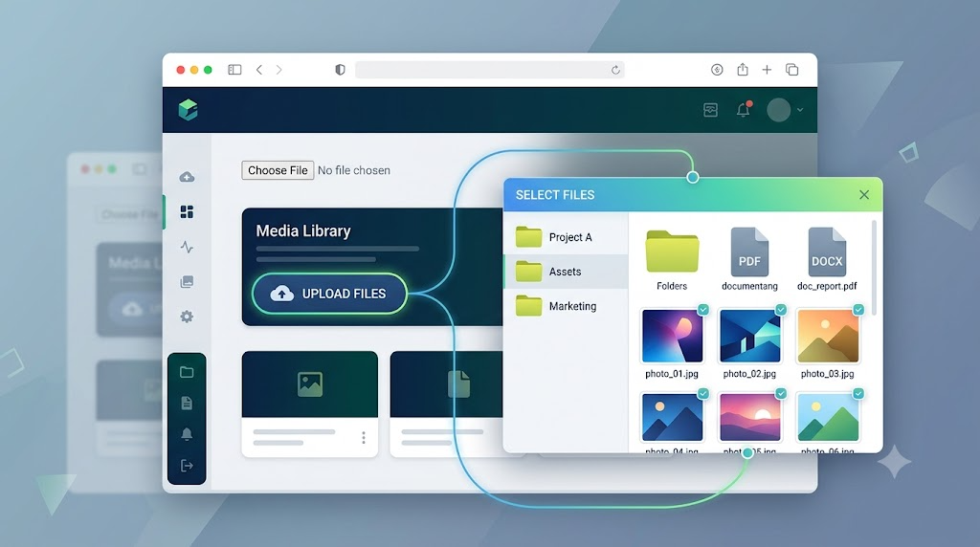The width and height of the screenshot is (980, 547).
Task: Go back with the browser back arrow
Action: pos(259,69)
